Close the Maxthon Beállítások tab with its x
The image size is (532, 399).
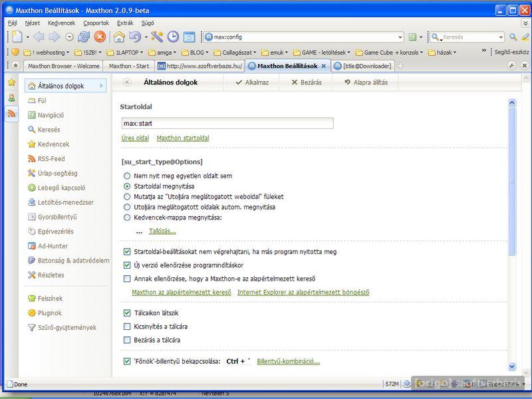324,66
